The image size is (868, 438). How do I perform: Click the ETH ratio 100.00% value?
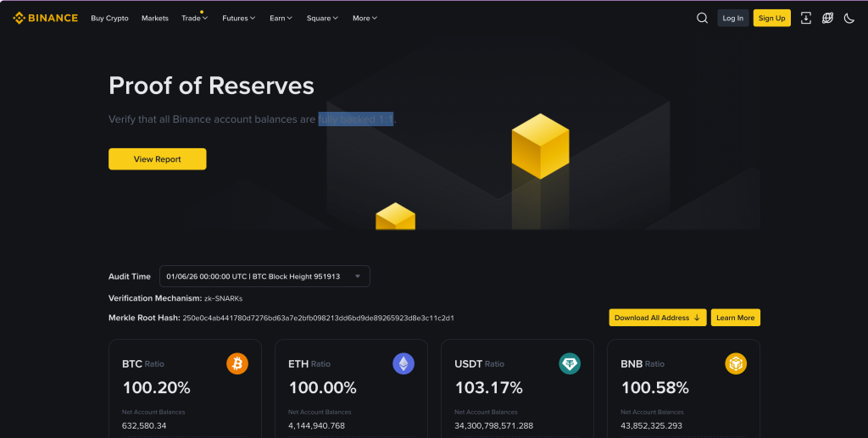[323, 388]
